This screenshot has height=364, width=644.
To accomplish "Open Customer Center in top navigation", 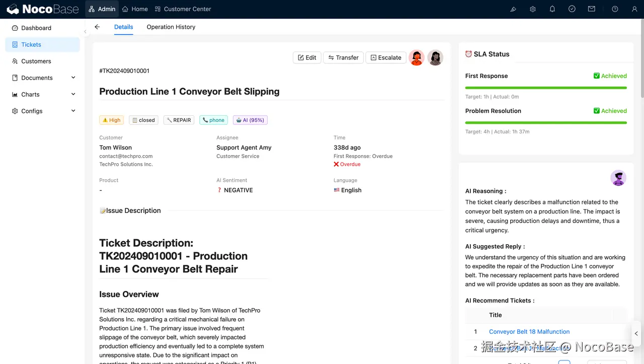I will pos(183,9).
